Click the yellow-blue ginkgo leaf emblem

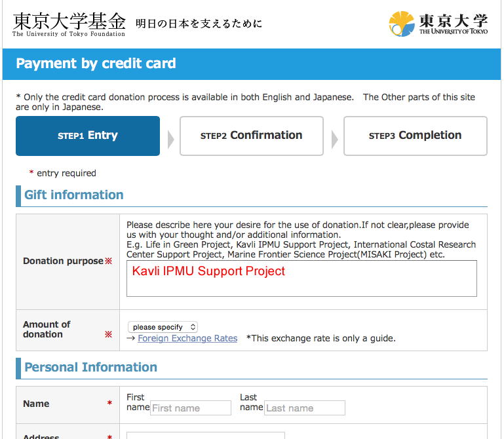(x=401, y=24)
